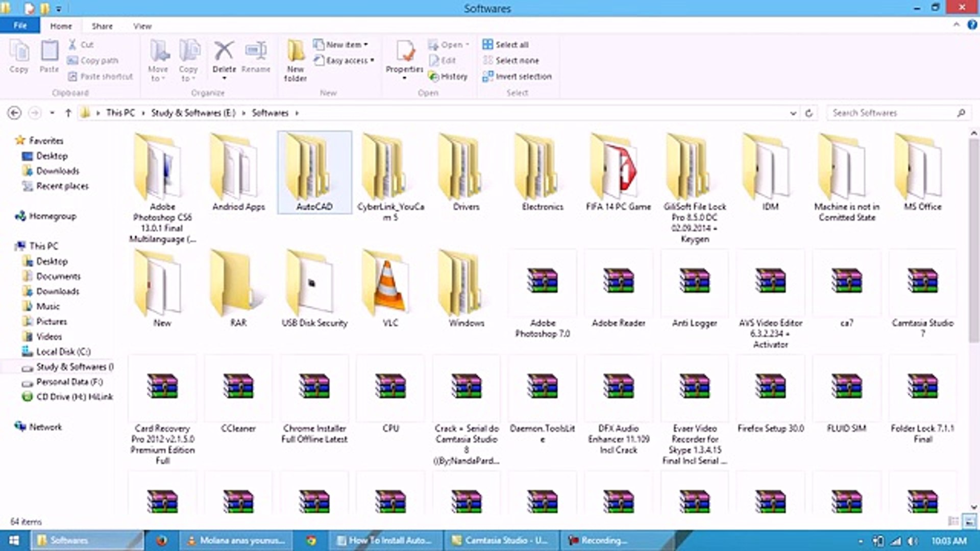Open the address bar history dropdown
This screenshot has width=980, height=551.
click(793, 113)
